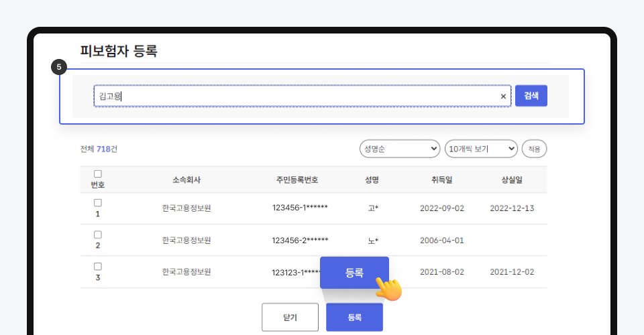Click the 닫기 close button
This screenshot has height=335, width=644.
click(290, 317)
